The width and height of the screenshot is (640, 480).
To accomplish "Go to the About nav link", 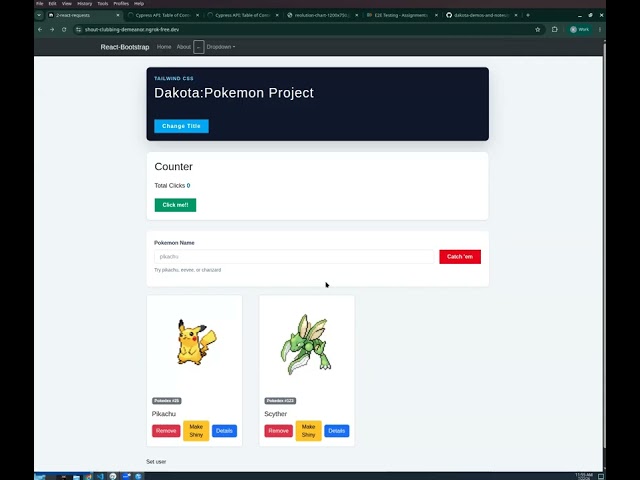I will [x=184, y=47].
